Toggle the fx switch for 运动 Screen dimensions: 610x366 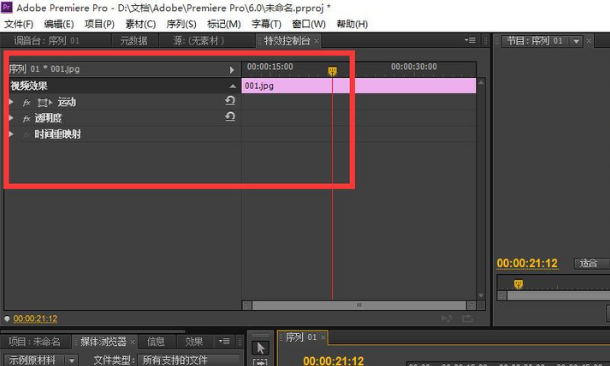point(26,103)
